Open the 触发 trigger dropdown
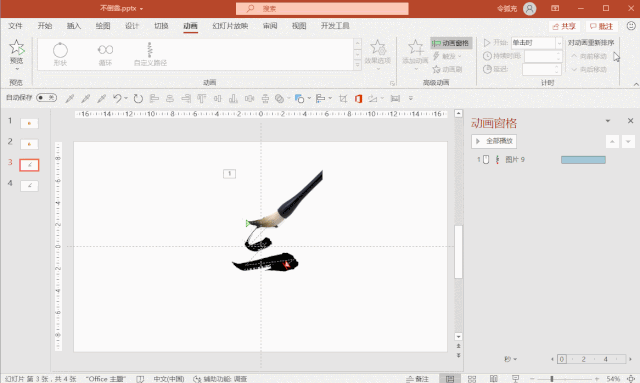This screenshot has width=640, height=383. tap(447, 56)
